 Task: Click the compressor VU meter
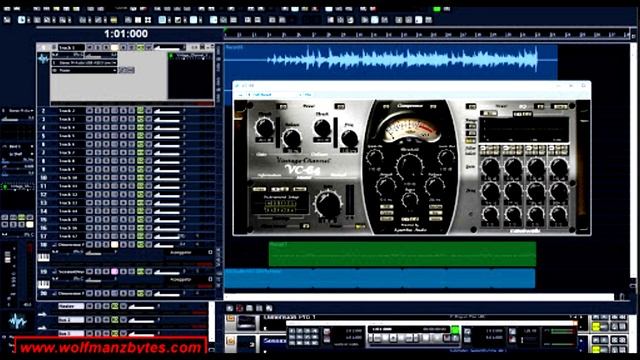click(x=411, y=129)
